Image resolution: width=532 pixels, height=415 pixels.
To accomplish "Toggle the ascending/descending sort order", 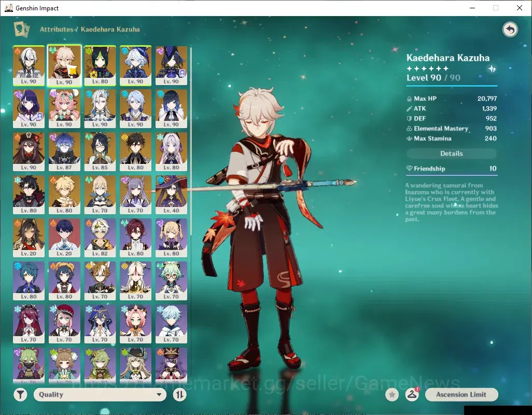I will (x=179, y=395).
